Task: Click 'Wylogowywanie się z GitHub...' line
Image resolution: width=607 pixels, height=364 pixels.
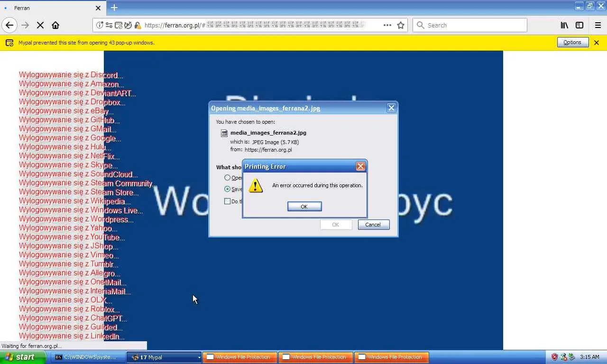Action: tap(69, 120)
